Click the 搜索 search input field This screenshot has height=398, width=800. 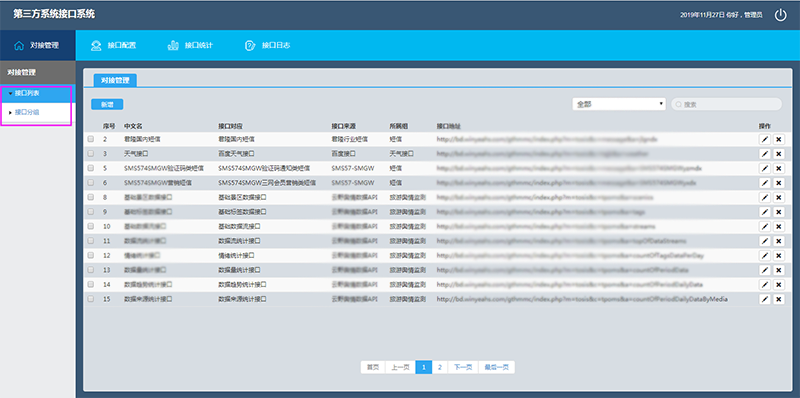point(726,104)
